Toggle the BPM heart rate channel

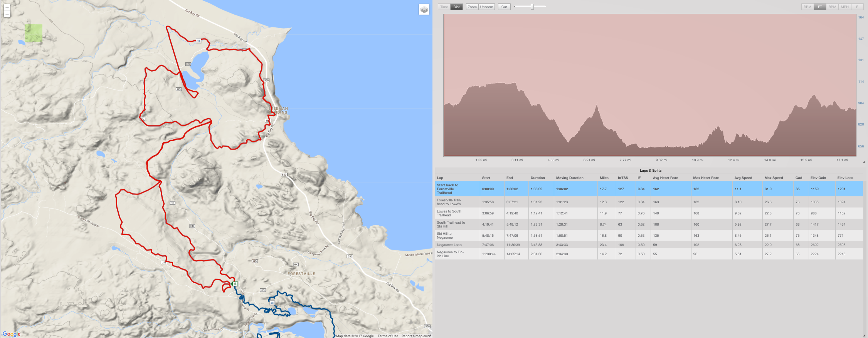(x=832, y=7)
